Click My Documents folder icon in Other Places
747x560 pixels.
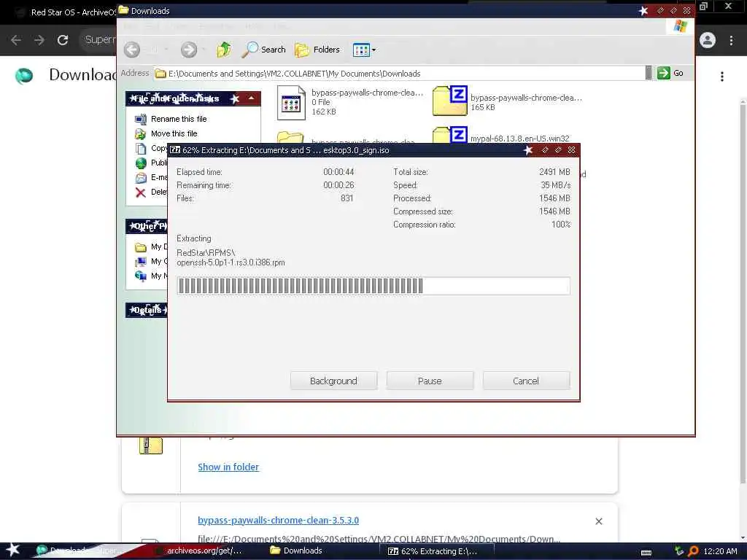(141, 247)
